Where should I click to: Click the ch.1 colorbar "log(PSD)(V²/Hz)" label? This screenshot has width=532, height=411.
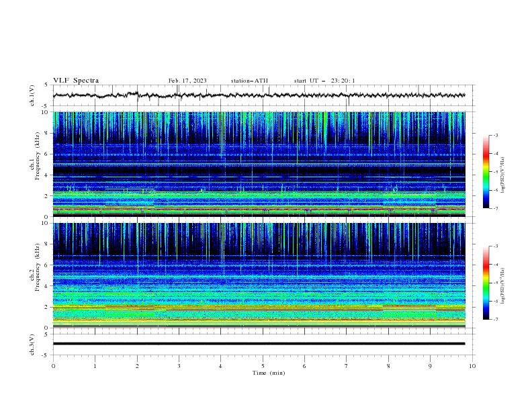click(x=503, y=175)
